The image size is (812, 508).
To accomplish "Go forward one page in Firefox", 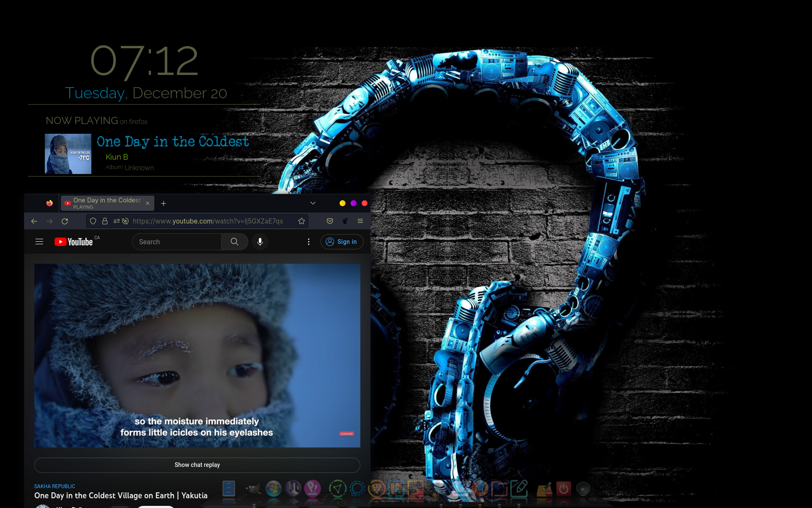I will click(49, 221).
